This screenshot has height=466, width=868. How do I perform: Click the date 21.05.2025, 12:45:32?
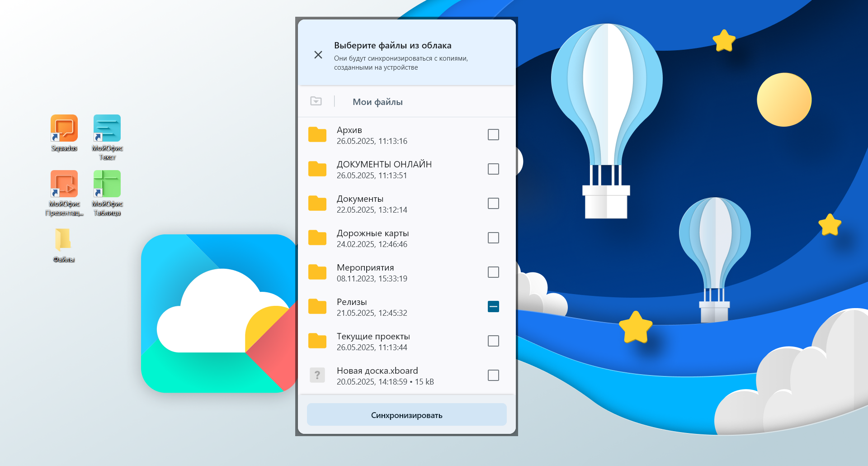coord(372,313)
